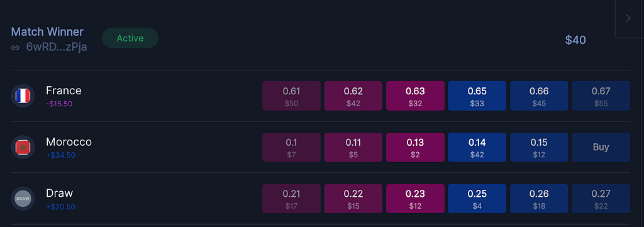Click the Active status badge
The image size is (644, 227).
[130, 38]
